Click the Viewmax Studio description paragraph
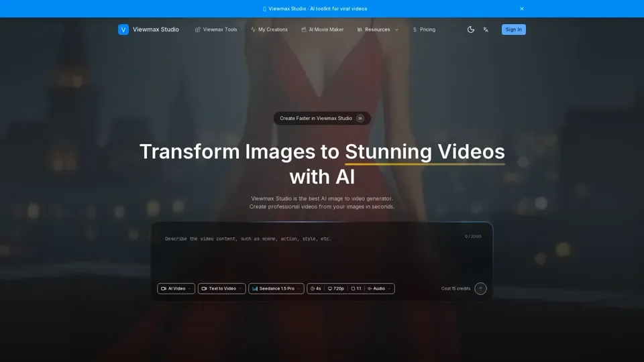This screenshot has height=362, width=644. (x=321, y=202)
